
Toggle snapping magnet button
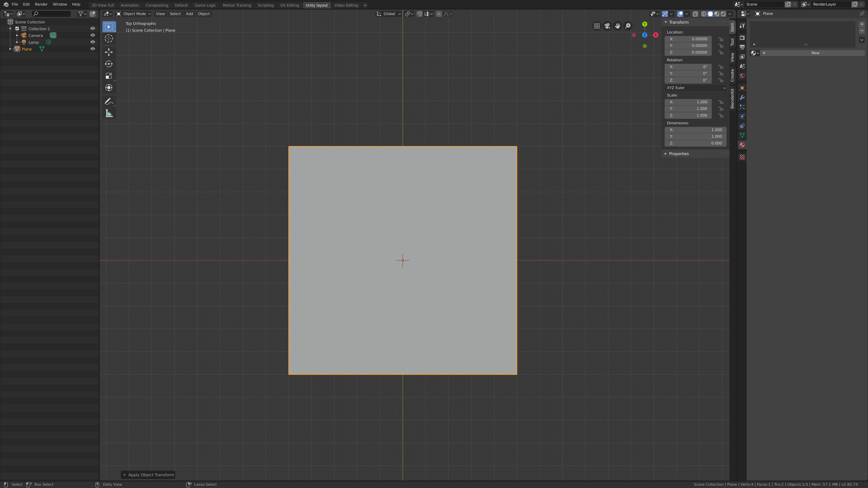click(x=420, y=14)
